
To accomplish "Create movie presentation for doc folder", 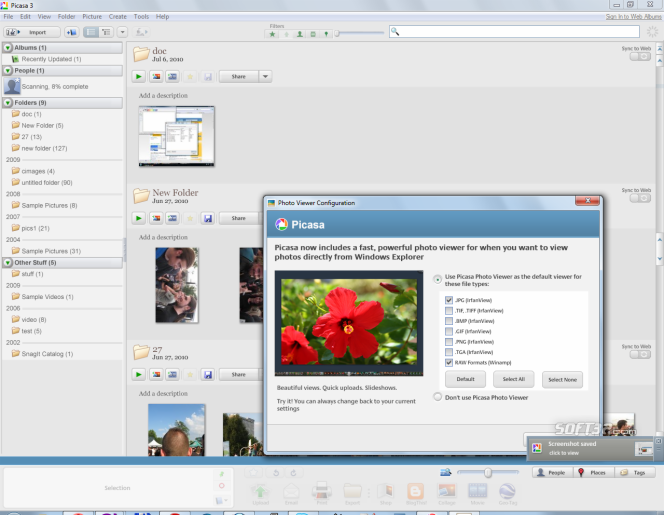I will pos(172,77).
